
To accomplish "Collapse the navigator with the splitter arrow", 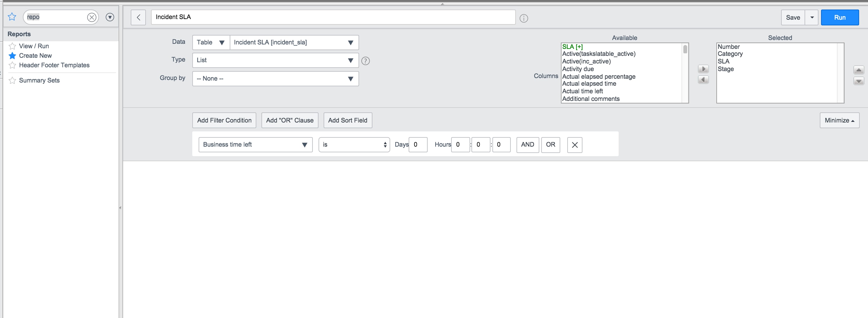I will coord(120,208).
